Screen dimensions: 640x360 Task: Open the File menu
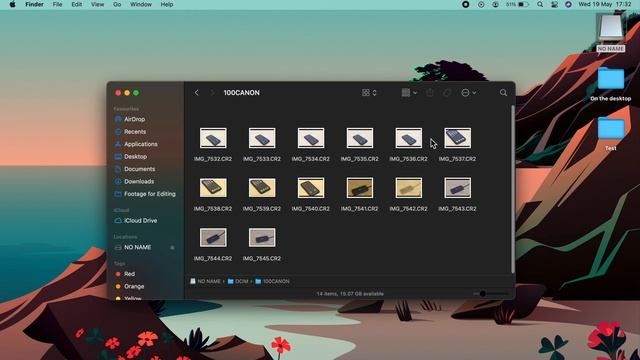[58, 4]
